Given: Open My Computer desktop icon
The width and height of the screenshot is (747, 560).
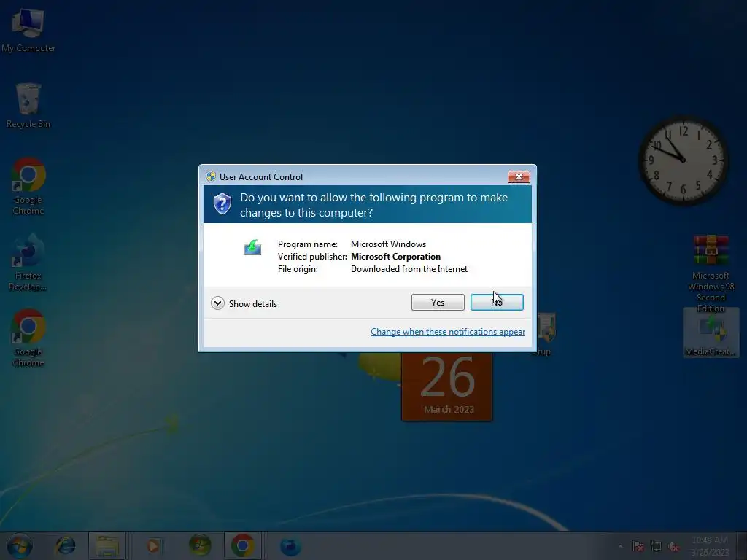Looking at the screenshot, I should 28,31.
